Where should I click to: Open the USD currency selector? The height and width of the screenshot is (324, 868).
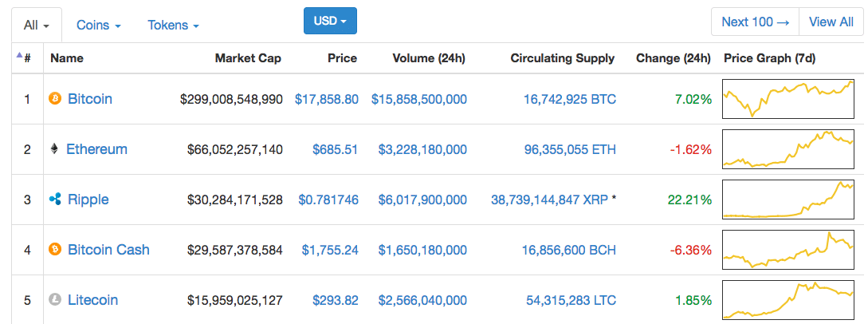330,21
